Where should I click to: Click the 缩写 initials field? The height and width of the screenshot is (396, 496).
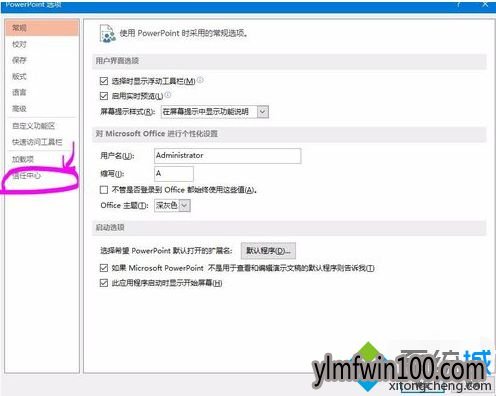(x=174, y=174)
